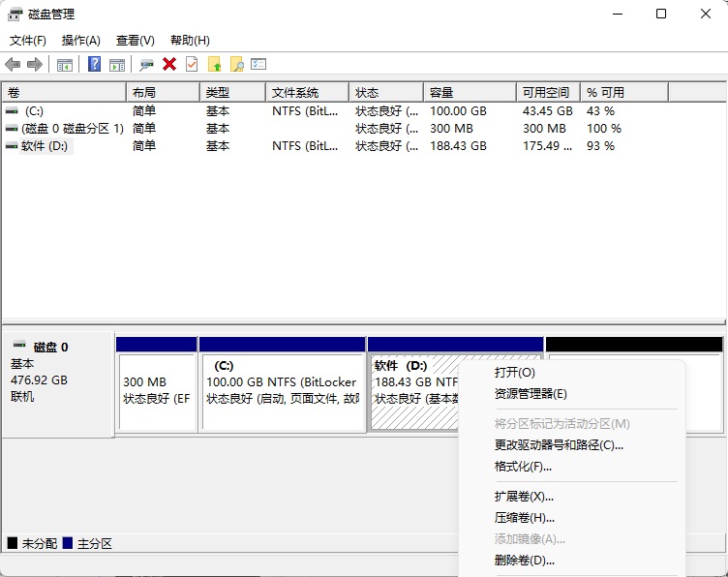Image resolution: width=728 pixels, height=577 pixels.
Task: Click the 188.43 GB capacity cell
Action: point(458,146)
